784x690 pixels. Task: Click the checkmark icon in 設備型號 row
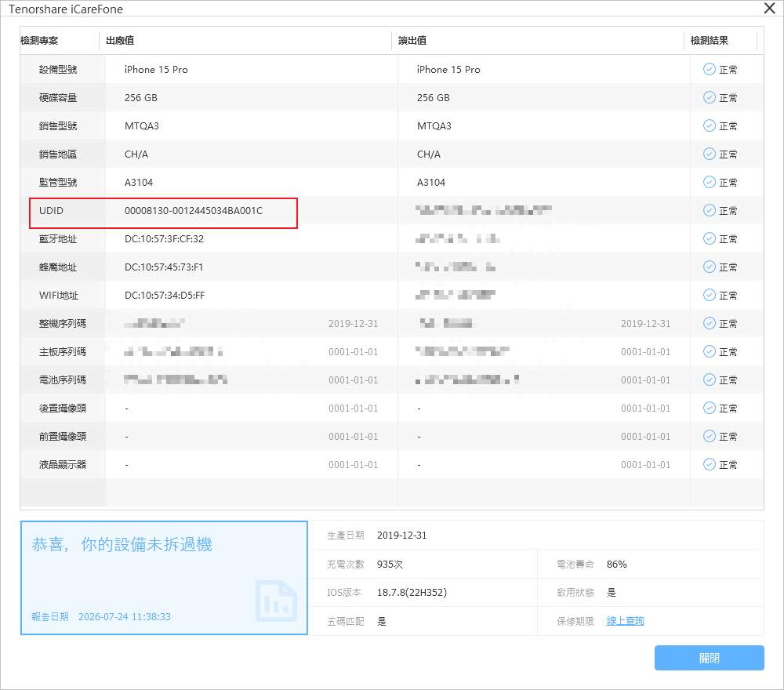(709, 70)
